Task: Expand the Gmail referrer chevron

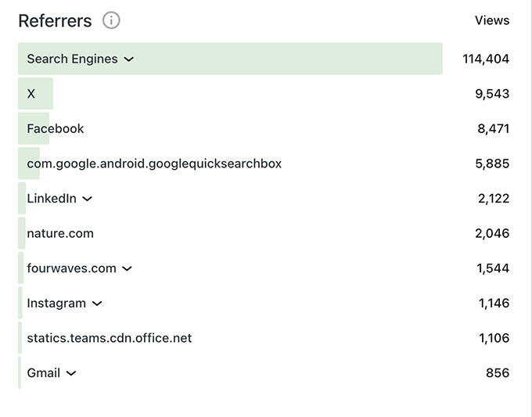Action: [71, 373]
